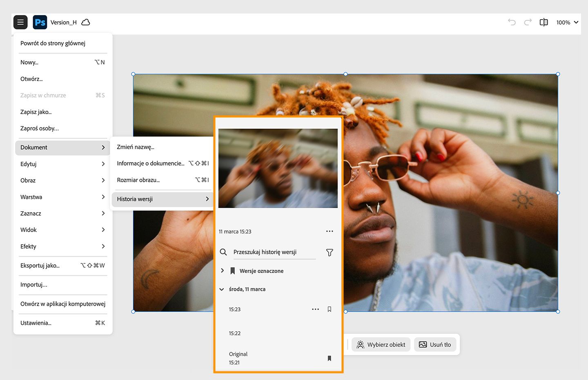
Task: Click the redo arrow icon
Action: coord(528,22)
